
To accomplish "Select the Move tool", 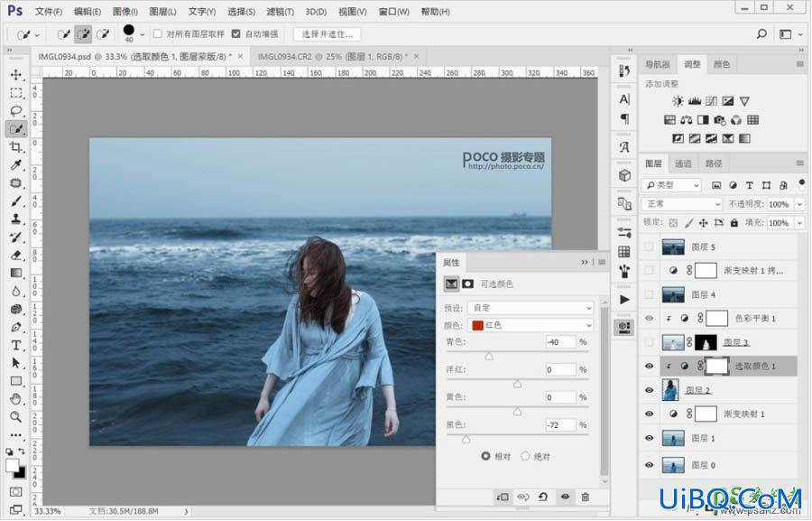I will (16, 75).
